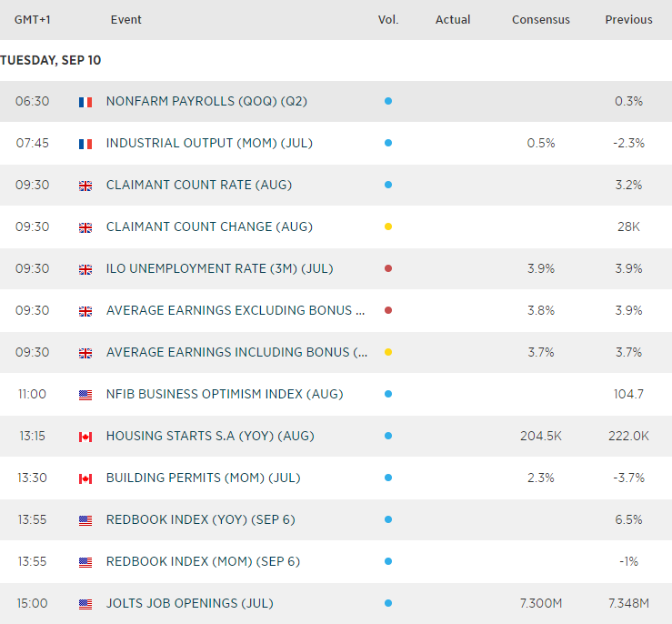This screenshot has width=672, height=624.
Task: Click the yellow volatility dot for Claimant Count Change
Action: 388,227
